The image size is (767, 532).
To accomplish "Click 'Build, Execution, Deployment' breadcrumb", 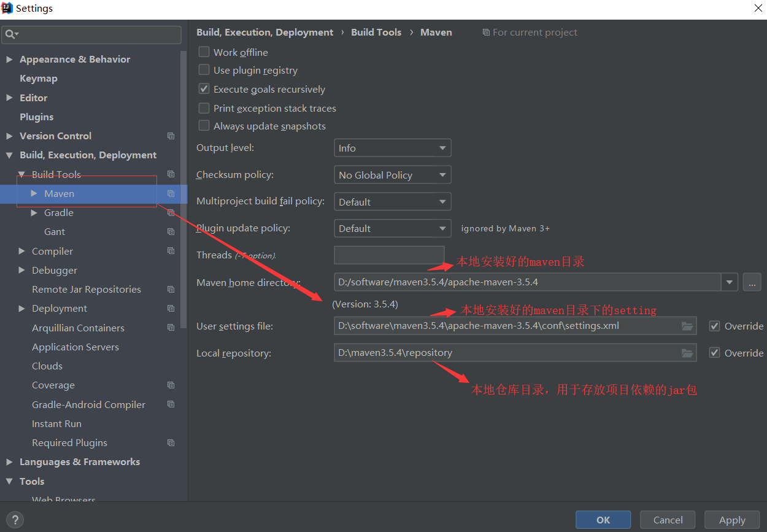I will coord(264,33).
